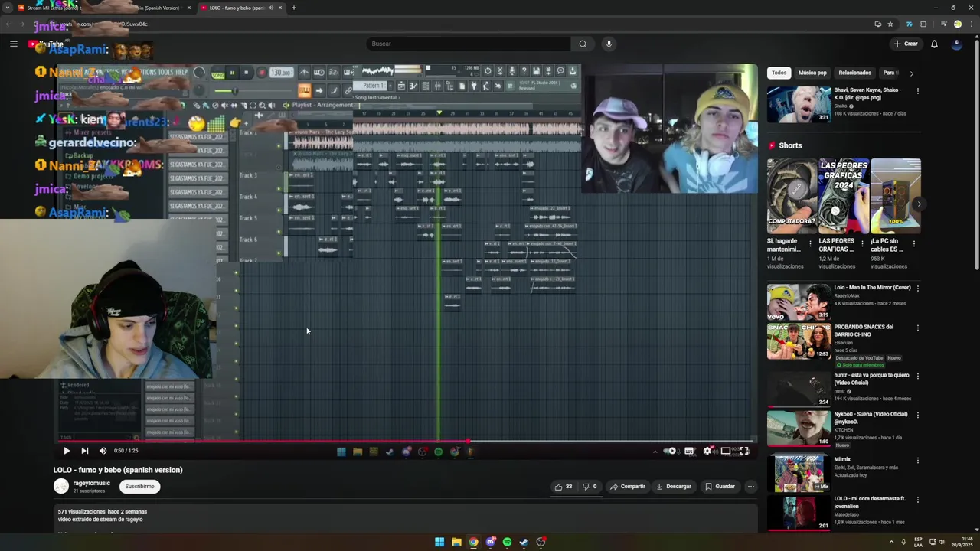Install the app via address bar icon
The width and height of the screenshot is (980, 551).
(877, 24)
